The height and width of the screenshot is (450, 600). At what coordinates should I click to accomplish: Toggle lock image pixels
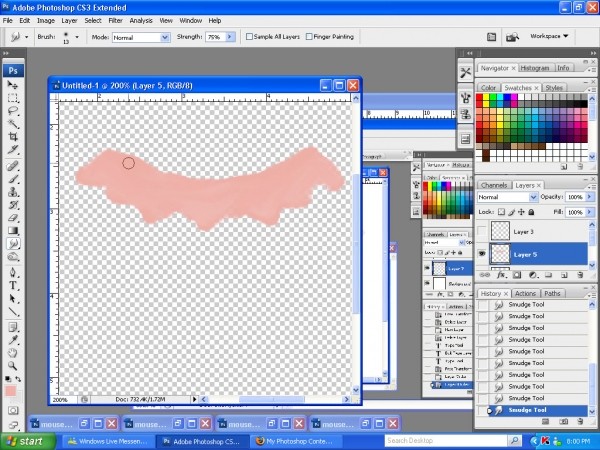click(x=512, y=212)
